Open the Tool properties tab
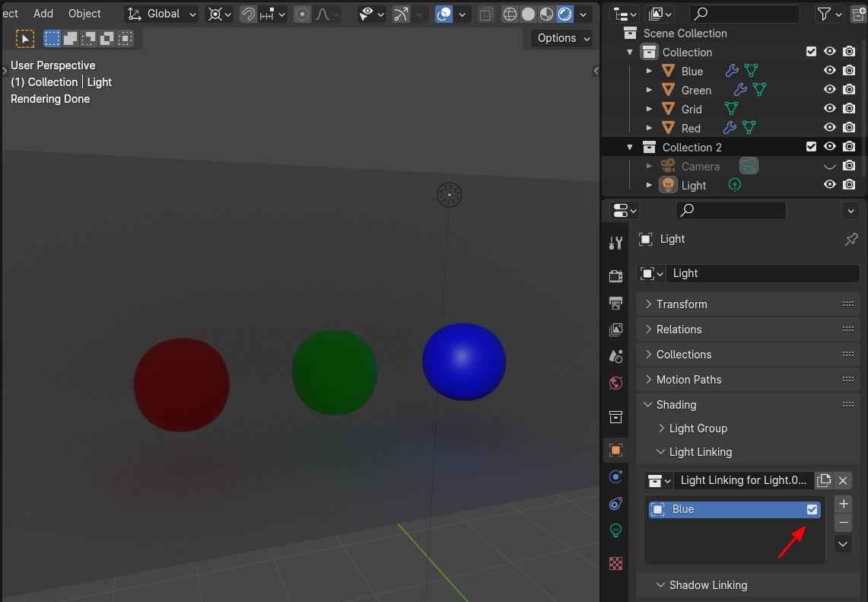Image resolution: width=868 pixels, height=602 pixels. coord(615,243)
